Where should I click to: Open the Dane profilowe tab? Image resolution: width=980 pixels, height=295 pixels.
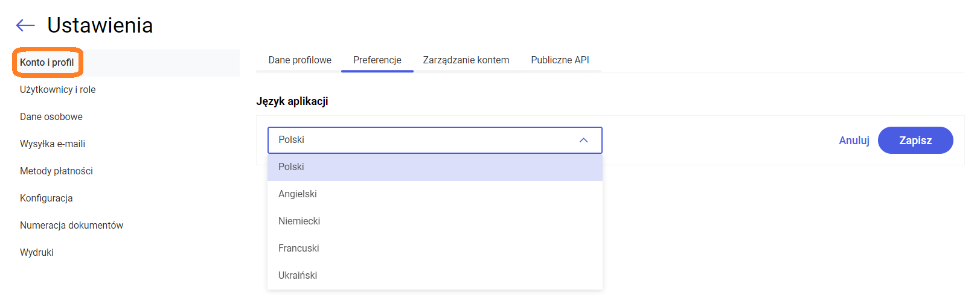(299, 60)
